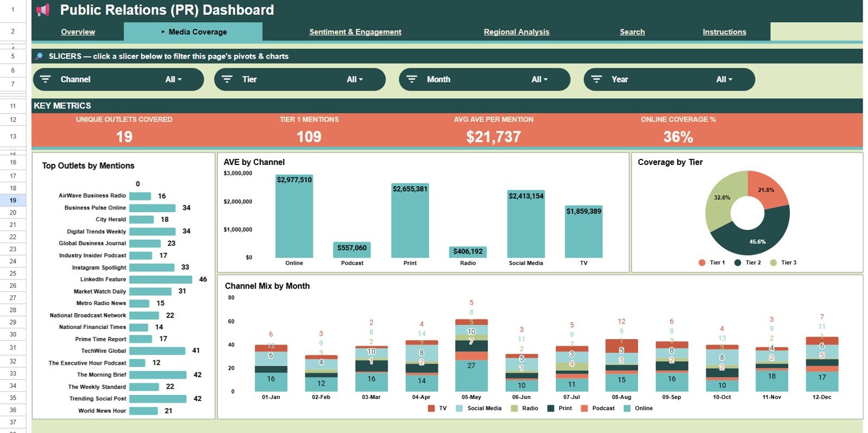Click the Social Media legend swatch
This screenshot has width=868, height=433.
459,408
